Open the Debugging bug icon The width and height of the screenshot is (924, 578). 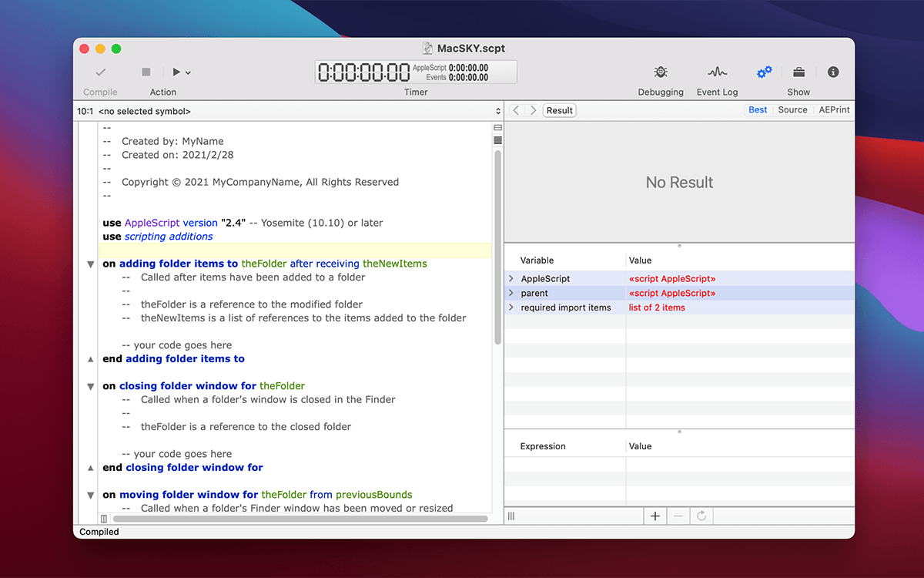[x=661, y=72]
